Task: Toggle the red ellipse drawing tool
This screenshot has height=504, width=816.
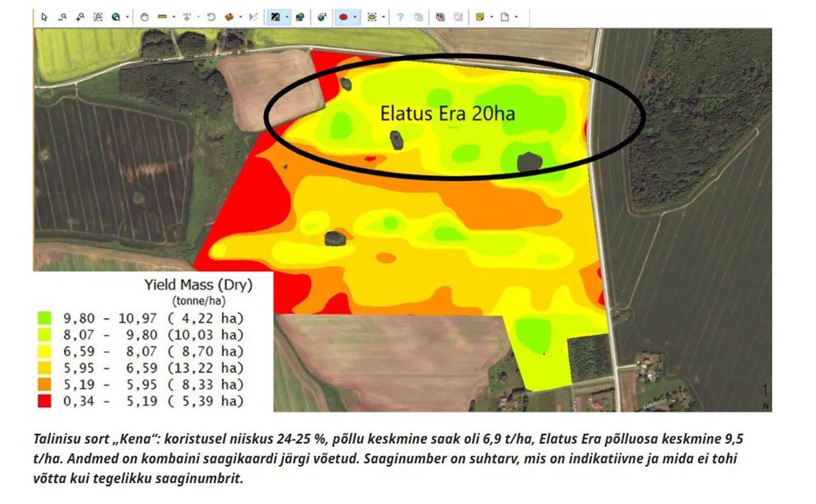Action: pos(343,17)
